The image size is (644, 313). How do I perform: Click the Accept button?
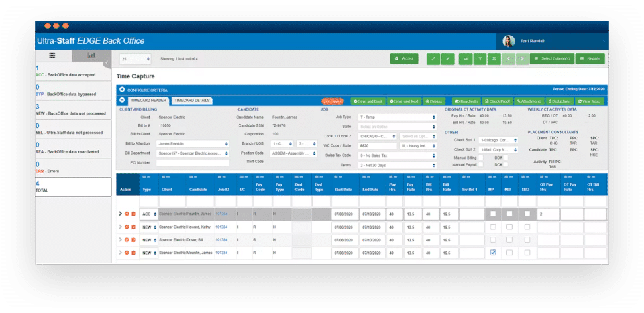click(404, 59)
